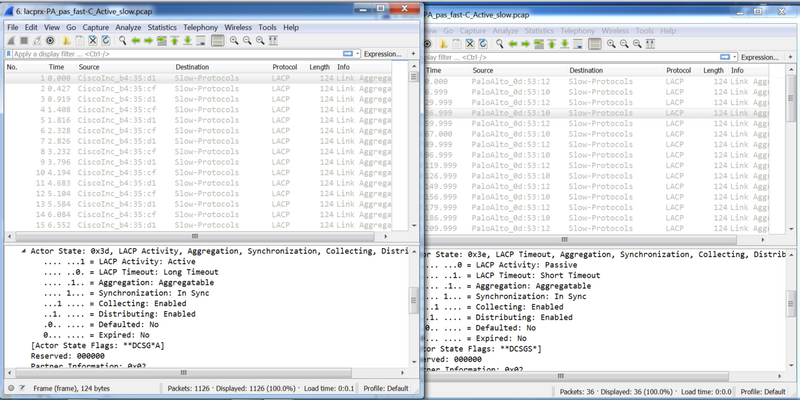Click Find packet magnifier in left window
The image size is (800, 400).
(x=122, y=41)
